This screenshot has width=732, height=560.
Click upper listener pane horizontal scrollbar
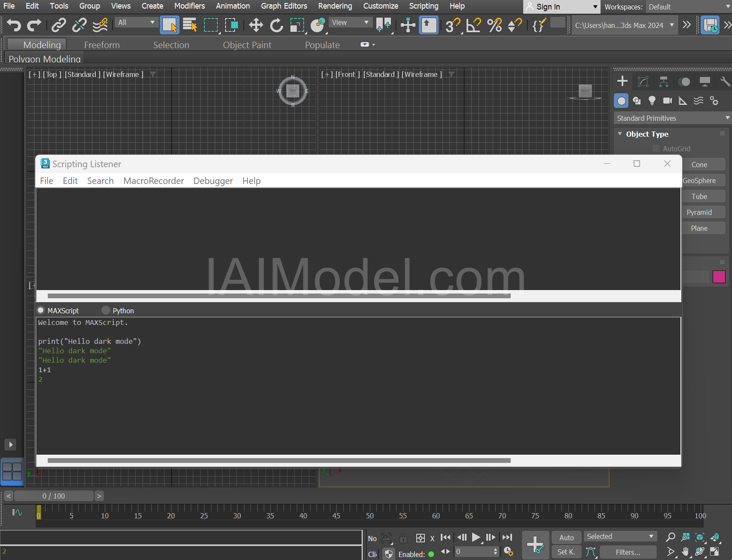tap(279, 296)
